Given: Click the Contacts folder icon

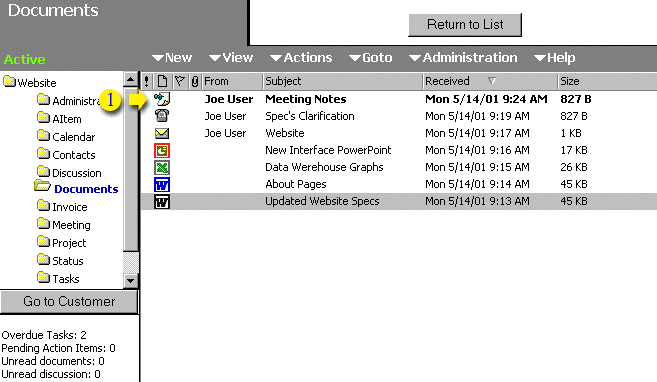Looking at the screenshot, I should pyautogui.click(x=43, y=153).
